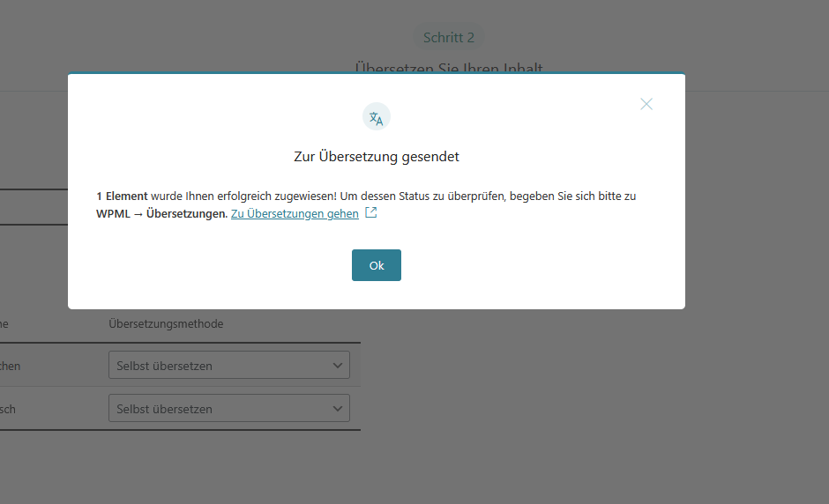Image resolution: width=829 pixels, height=504 pixels.
Task: Click the external link icon beside 'Zu Übersetzungen gehen'
Action: 371,212
